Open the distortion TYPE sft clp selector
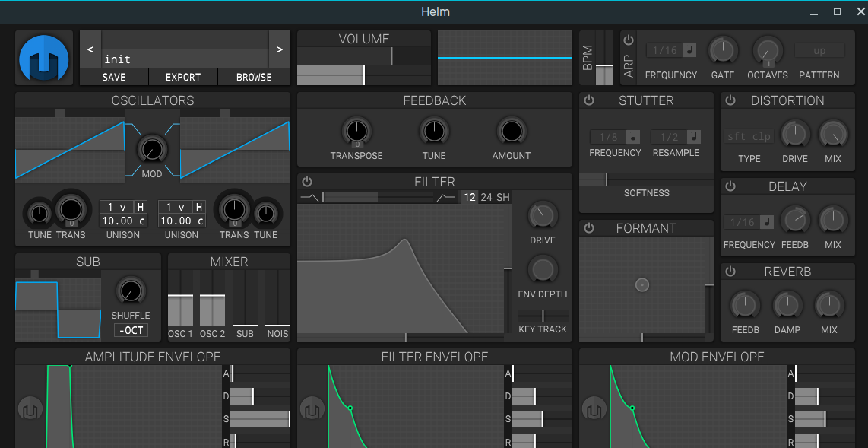 748,137
